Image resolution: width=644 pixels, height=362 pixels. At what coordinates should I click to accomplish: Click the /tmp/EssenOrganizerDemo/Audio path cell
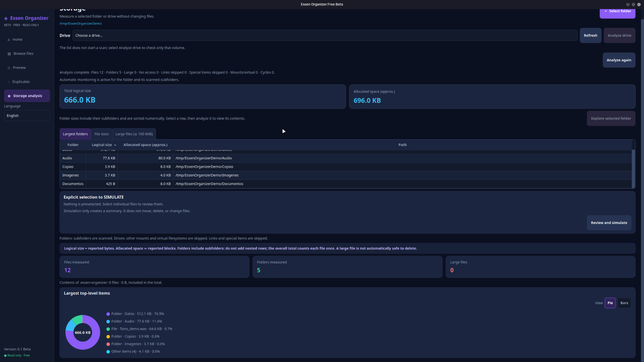pyautogui.click(x=402, y=158)
